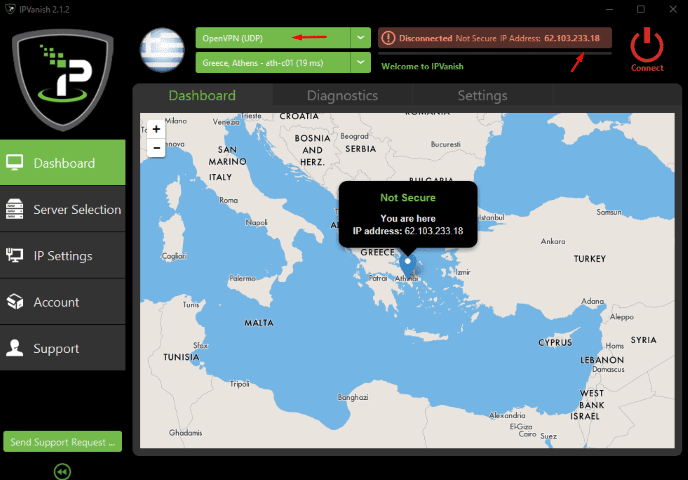
Task: Click the red Connect label
Action: pos(647,68)
